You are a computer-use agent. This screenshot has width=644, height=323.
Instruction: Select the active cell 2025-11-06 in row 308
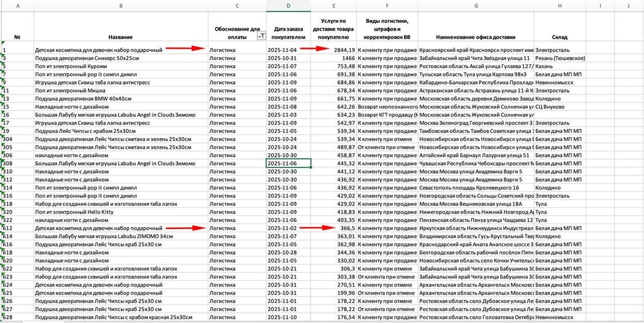coord(288,163)
